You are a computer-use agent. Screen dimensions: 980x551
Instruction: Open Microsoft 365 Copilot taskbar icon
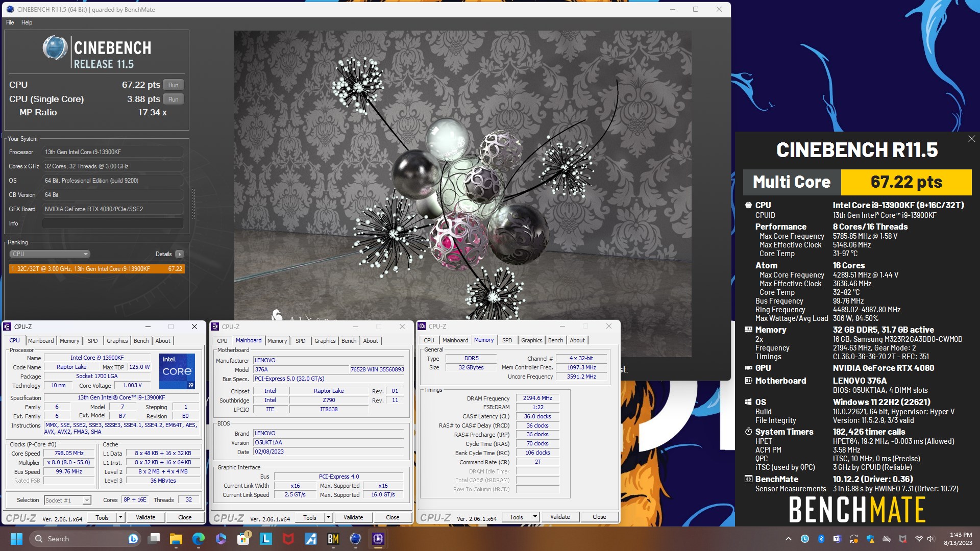coord(221,539)
